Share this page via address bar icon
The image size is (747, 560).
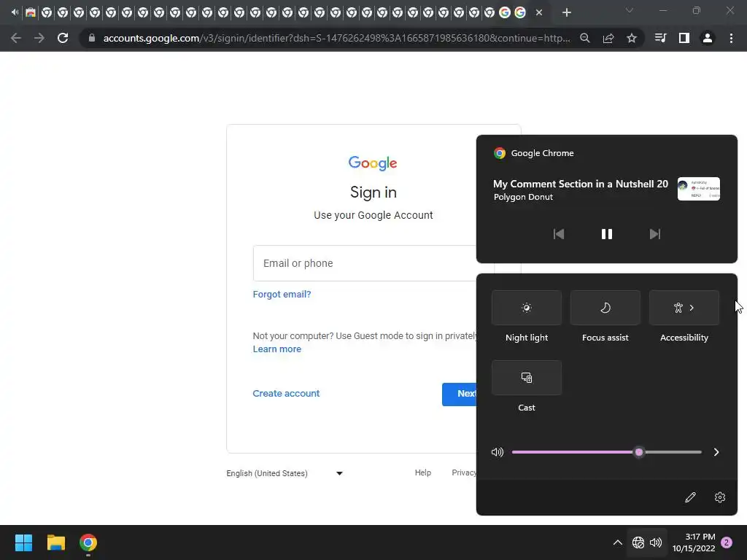(x=608, y=38)
